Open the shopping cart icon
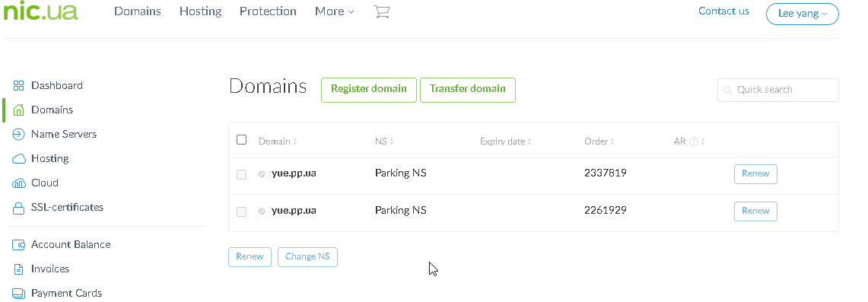The image size is (868, 302). [x=382, y=11]
